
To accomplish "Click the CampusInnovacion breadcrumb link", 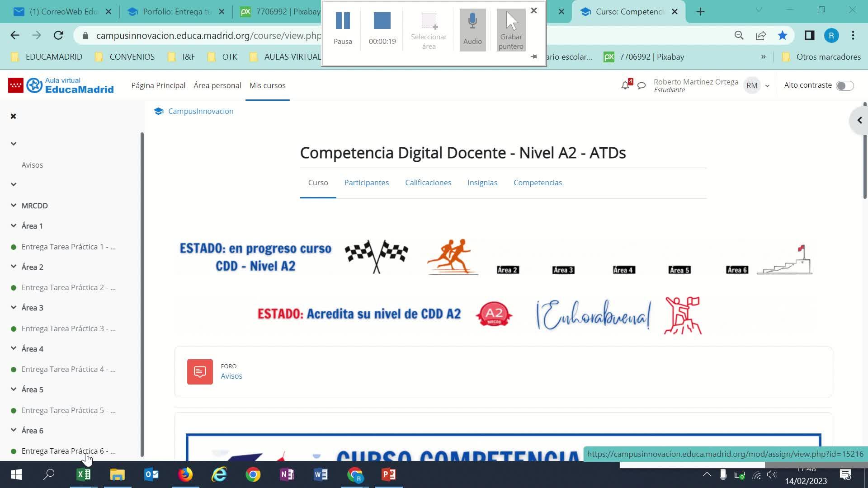I will pyautogui.click(x=201, y=111).
